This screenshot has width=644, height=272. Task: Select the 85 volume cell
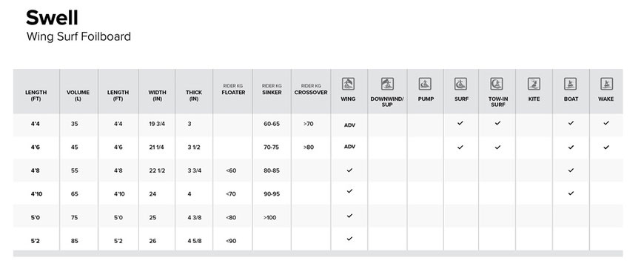74,241
